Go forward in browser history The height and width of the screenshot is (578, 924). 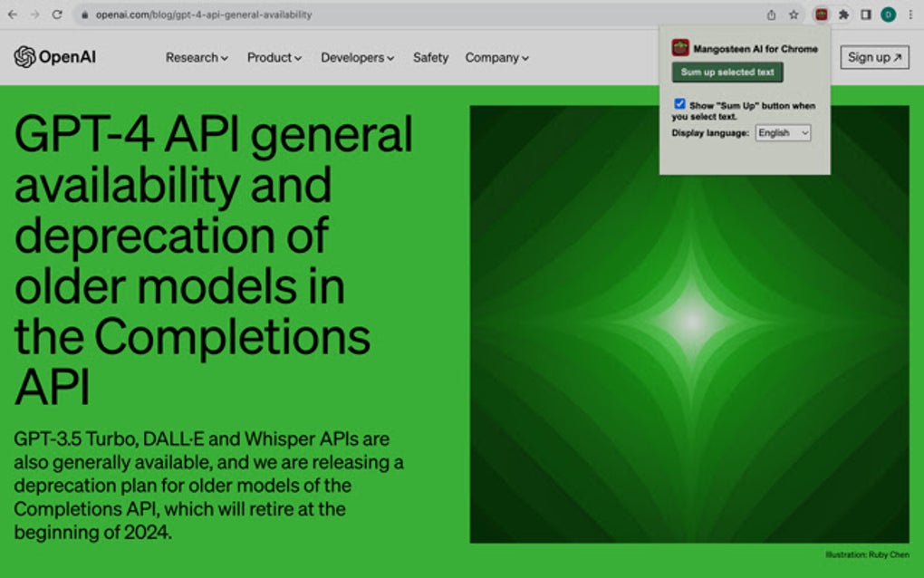pos(34,14)
